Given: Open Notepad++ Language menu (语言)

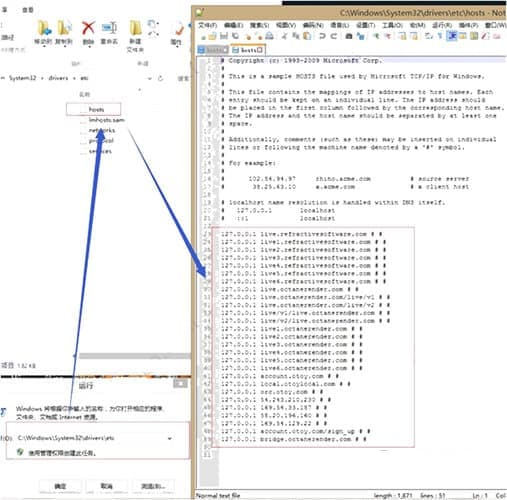Looking at the screenshot, I should tap(340, 25).
